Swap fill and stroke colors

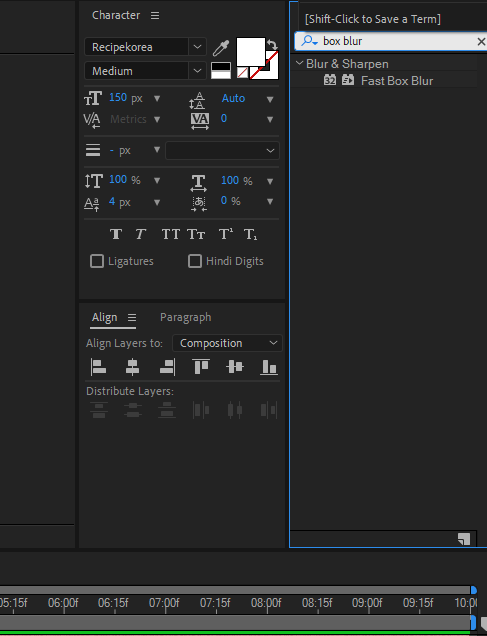272,44
